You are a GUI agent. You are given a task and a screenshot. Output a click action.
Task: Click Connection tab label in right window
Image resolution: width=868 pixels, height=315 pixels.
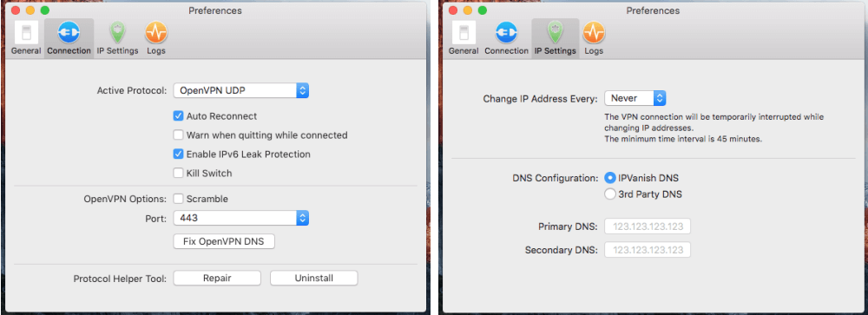(x=507, y=51)
